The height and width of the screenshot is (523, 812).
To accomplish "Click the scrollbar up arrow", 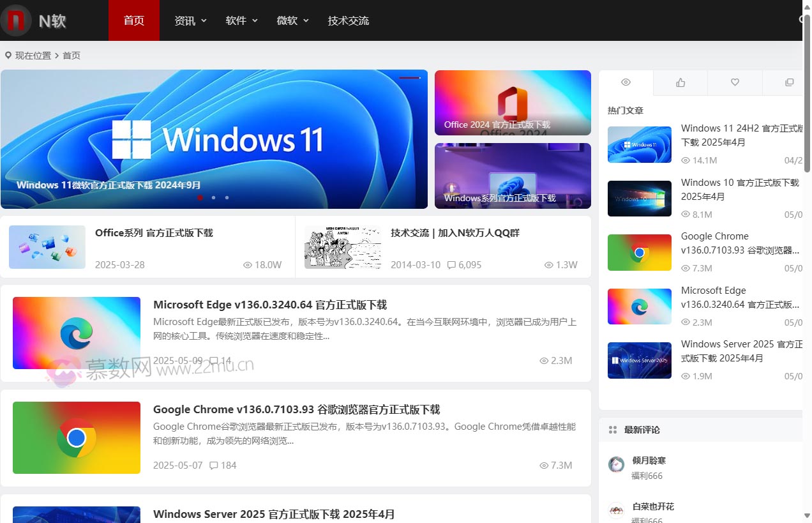I will point(808,5).
